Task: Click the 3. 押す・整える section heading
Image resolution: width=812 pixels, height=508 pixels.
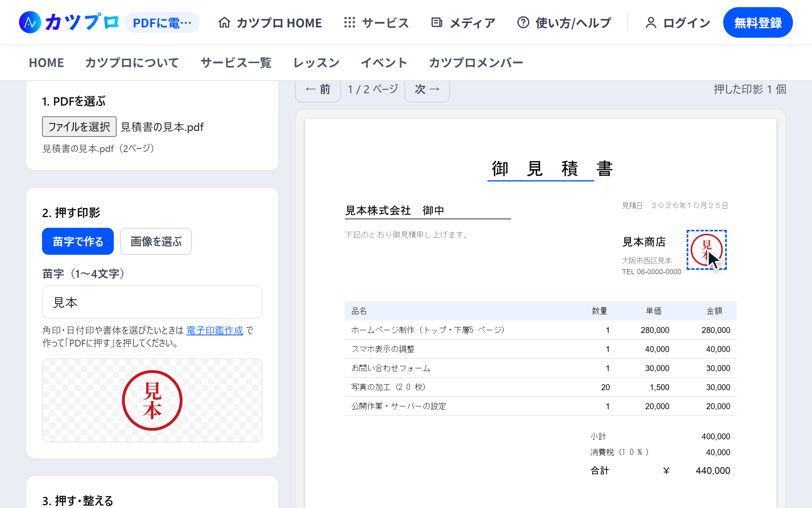Action: tap(78, 501)
